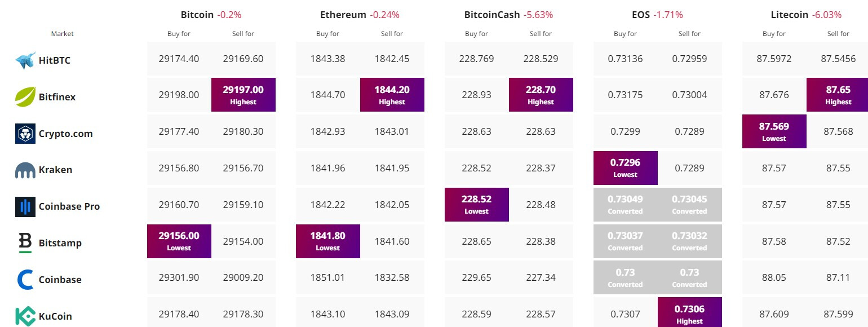This screenshot has height=327, width=868.
Task: Click the KuCoin green logo icon
Action: tap(25, 316)
